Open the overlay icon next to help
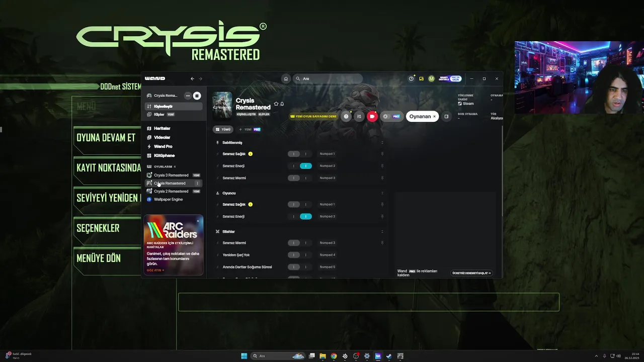 click(421, 78)
